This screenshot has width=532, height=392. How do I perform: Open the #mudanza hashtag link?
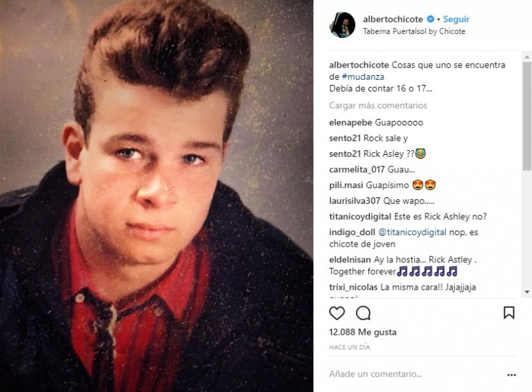click(x=363, y=76)
